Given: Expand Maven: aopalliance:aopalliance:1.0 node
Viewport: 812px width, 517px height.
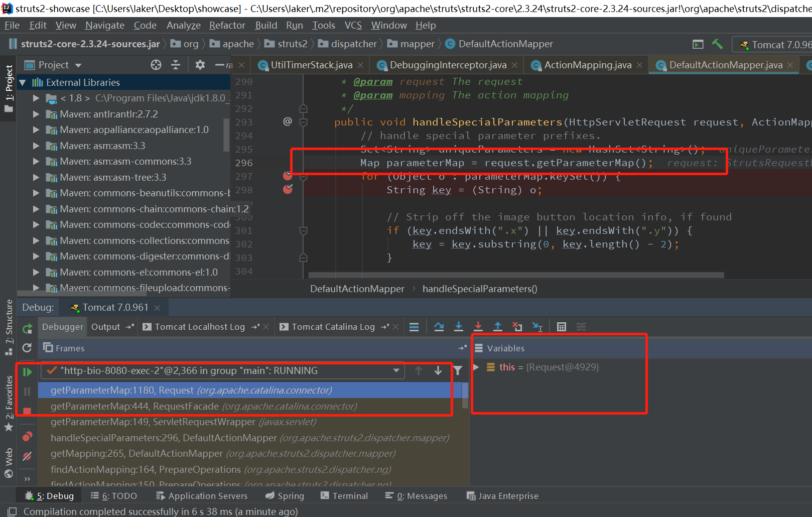Looking at the screenshot, I should coord(36,130).
